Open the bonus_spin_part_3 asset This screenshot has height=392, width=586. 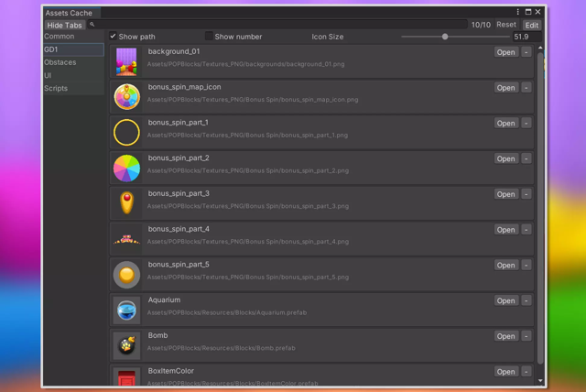pyautogui.click(x=505, y=194)
